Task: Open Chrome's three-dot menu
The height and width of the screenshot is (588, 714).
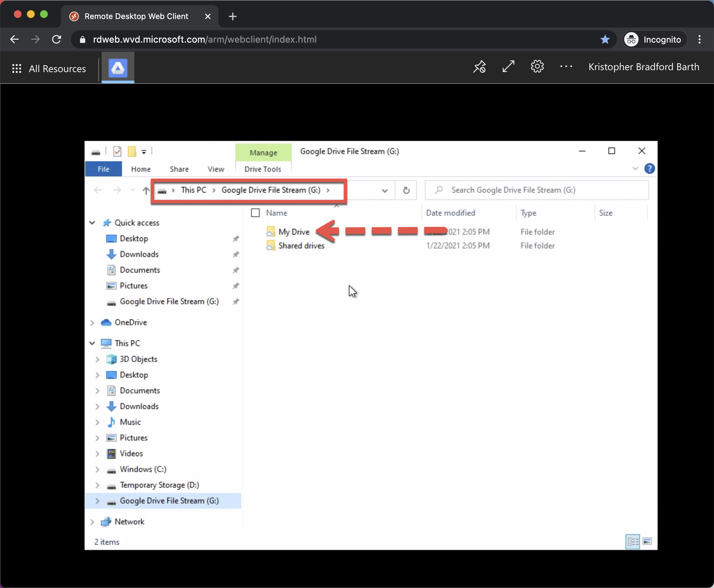Action: (700, 40)
